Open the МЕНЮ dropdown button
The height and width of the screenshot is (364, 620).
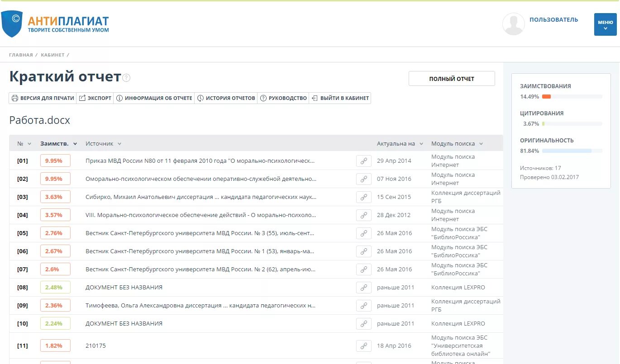(605, 24)
